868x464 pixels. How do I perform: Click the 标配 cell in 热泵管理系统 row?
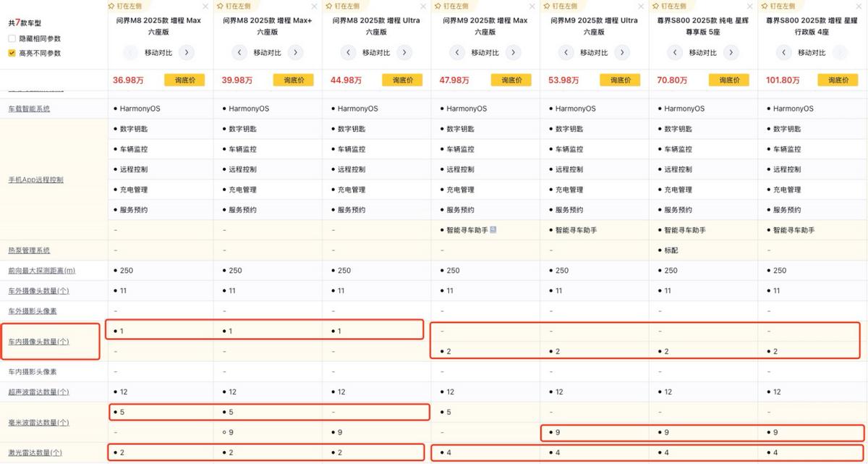(671, 250)
